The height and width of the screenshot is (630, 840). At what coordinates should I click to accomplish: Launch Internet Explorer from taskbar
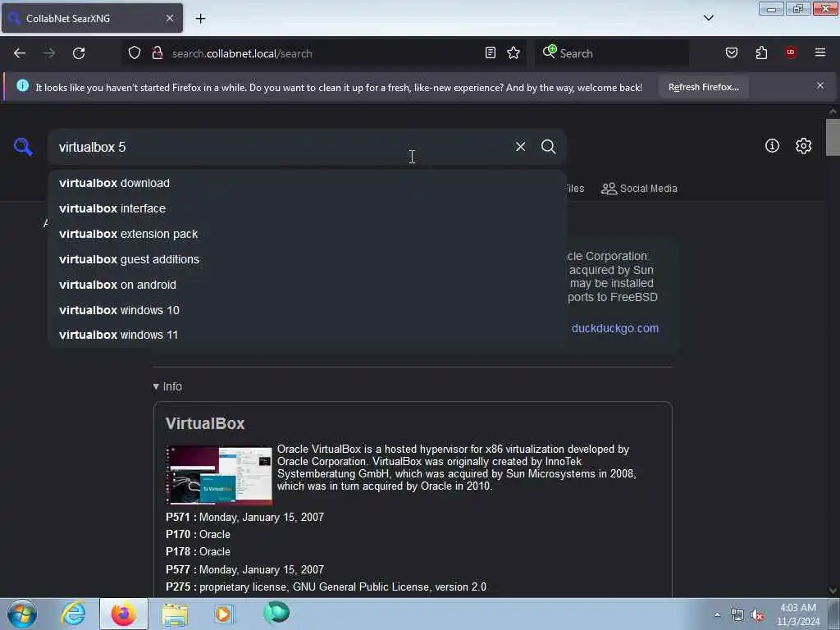tap(73, 614)
